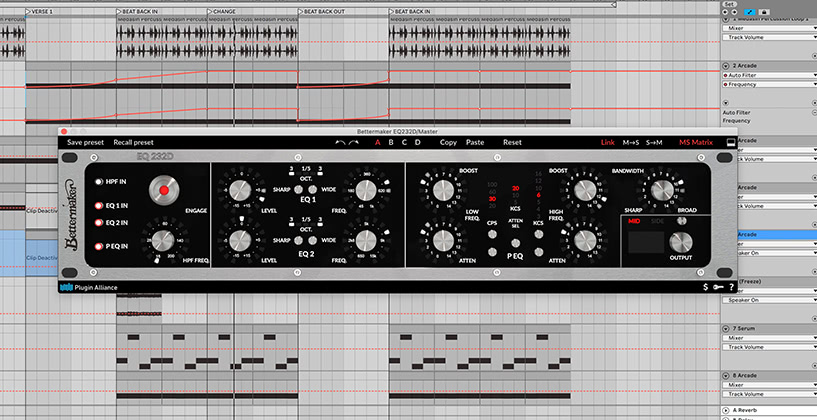Click the red Engage button

(x=164, y=190)
